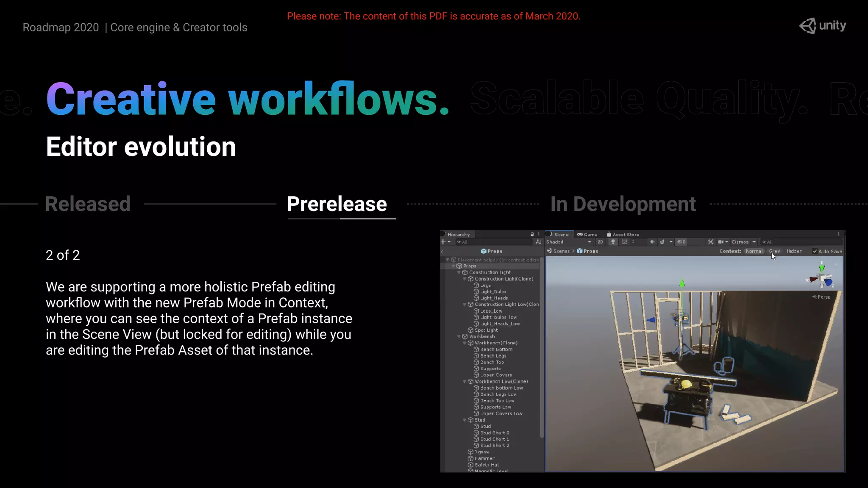Click the Hierarchy search field
868x488 pixels.
click(x=494, y=242)
